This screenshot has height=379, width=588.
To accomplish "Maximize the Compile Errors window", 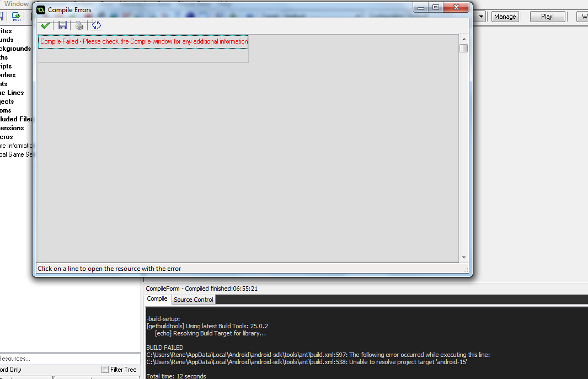I will (436, 8).
